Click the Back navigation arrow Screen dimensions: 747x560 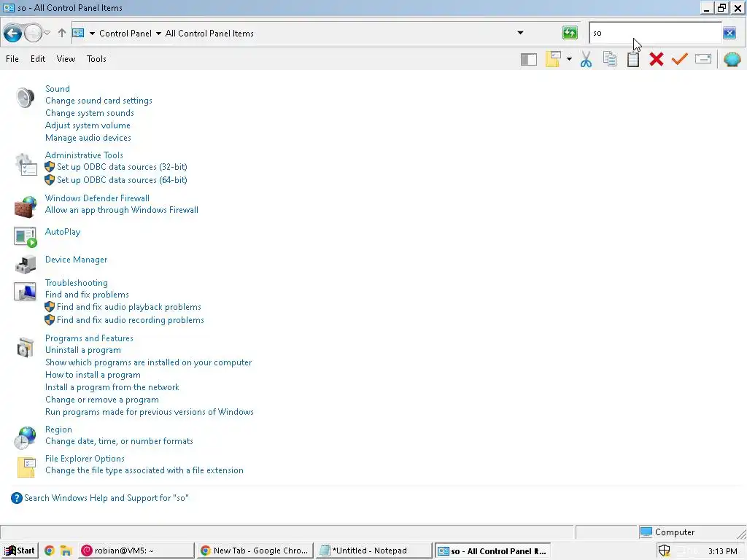click(13, 34)
